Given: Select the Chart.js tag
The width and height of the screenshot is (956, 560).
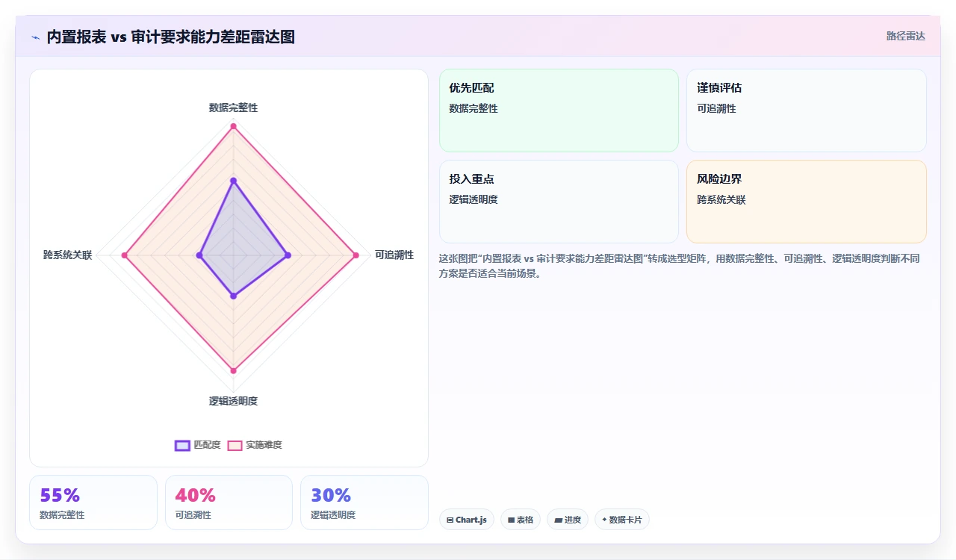Looking at the screenshot, I should pyautogui.click(x=467, y=520).
